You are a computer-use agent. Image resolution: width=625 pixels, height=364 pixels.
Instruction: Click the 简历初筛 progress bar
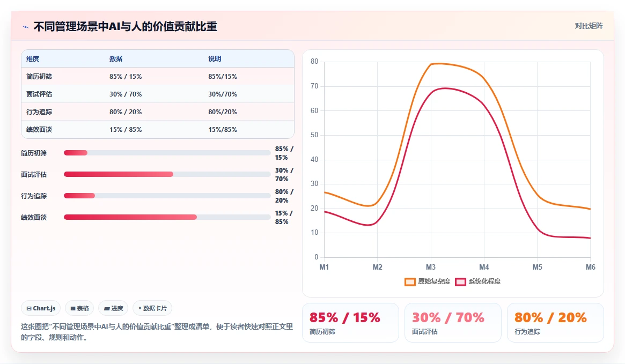167,153
